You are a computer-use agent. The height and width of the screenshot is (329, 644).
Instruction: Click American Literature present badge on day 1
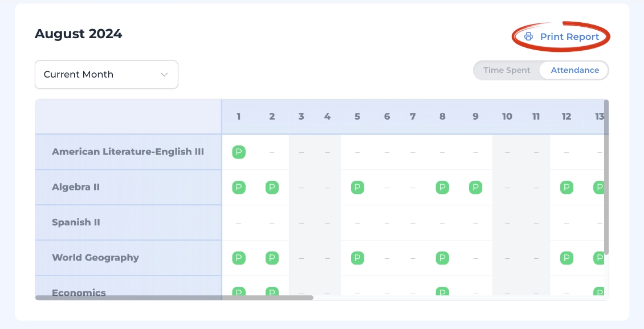239,152
